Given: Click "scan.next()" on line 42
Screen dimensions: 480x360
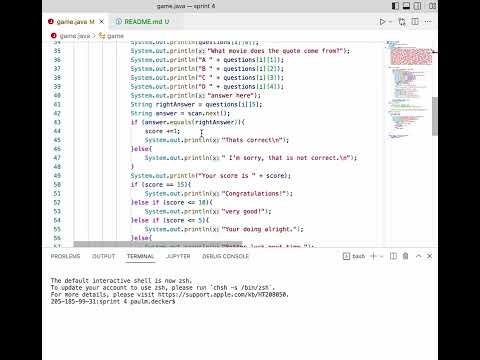Looking at the screenshot, I should click(x=207, y=113).
